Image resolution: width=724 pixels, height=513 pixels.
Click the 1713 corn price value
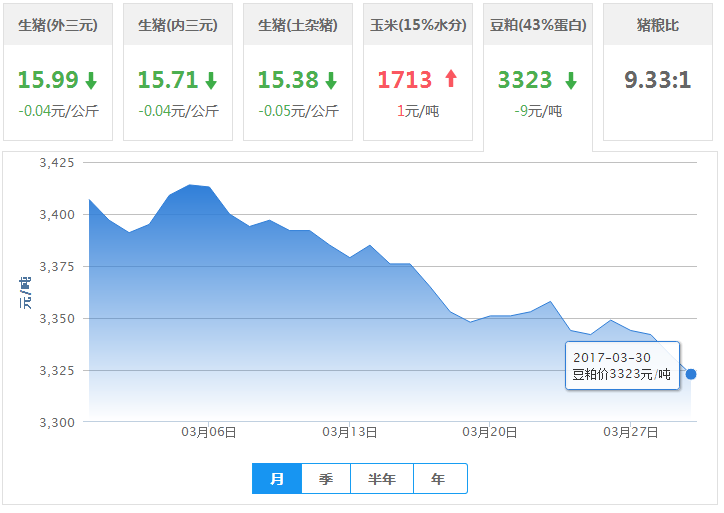tap(405, 80)
